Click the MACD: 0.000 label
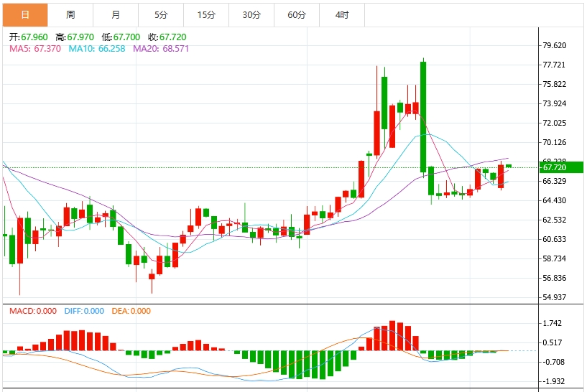Screen dimensions: 587x392 33,311
